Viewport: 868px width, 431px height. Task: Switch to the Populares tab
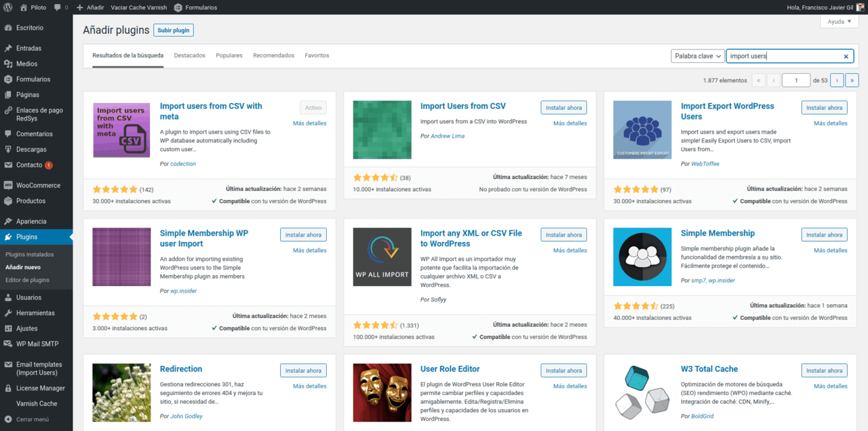(x=229, y=56)
